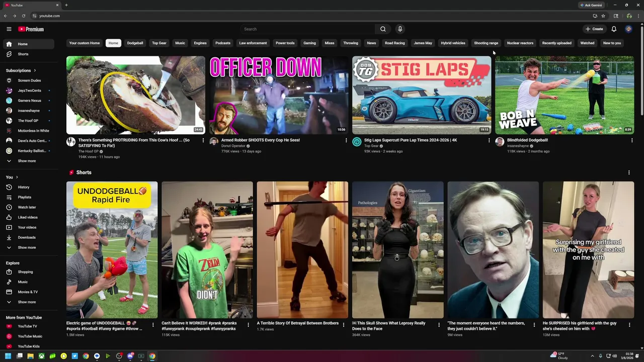
Task: Go to Home in sidebar
Action: pos(29,44)
